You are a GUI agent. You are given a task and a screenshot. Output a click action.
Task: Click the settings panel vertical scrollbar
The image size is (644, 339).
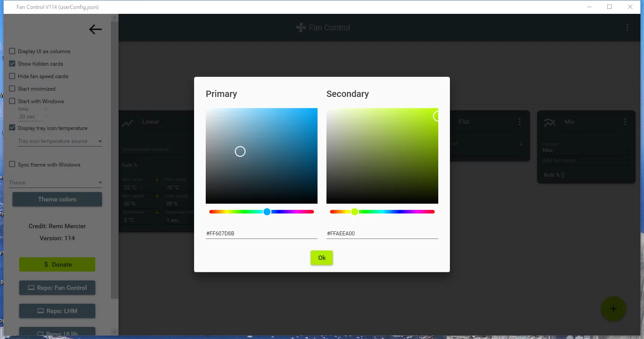[114, 160]
